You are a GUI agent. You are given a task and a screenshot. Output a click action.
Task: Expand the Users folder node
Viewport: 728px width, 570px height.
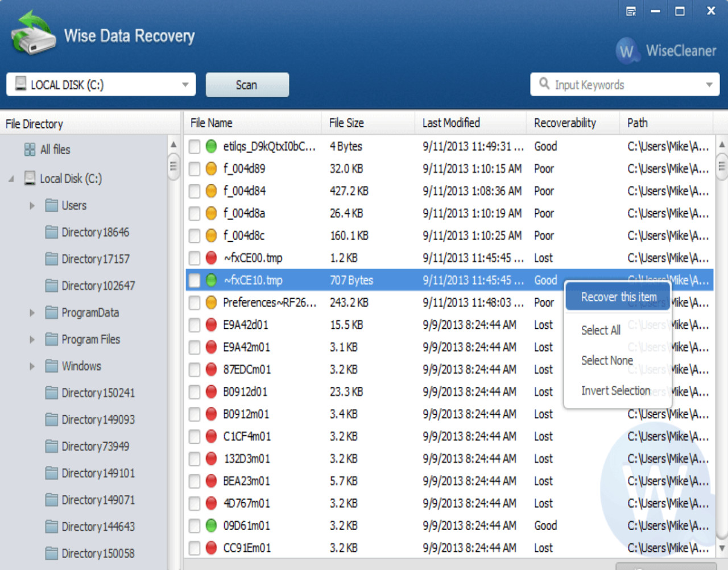[x=32, y=205]
